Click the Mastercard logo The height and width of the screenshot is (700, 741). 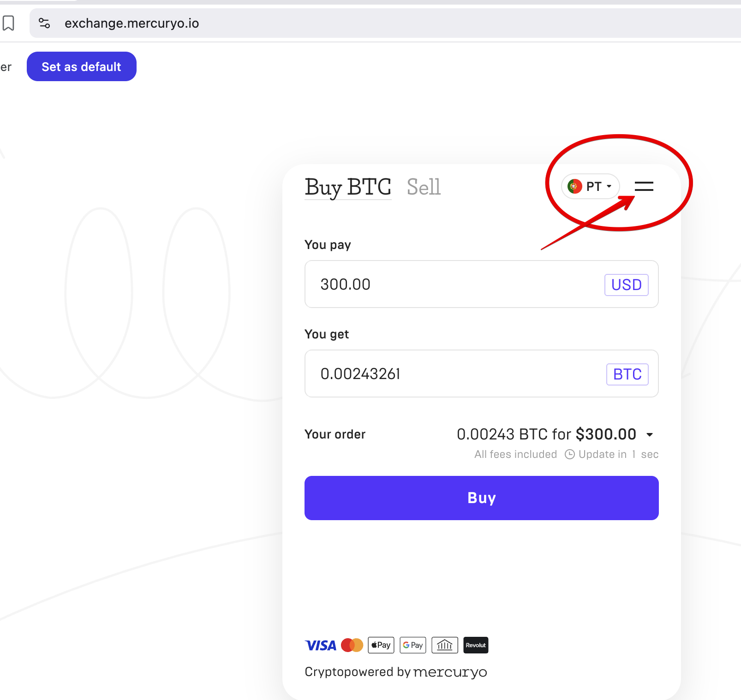(x=352, y=645)
